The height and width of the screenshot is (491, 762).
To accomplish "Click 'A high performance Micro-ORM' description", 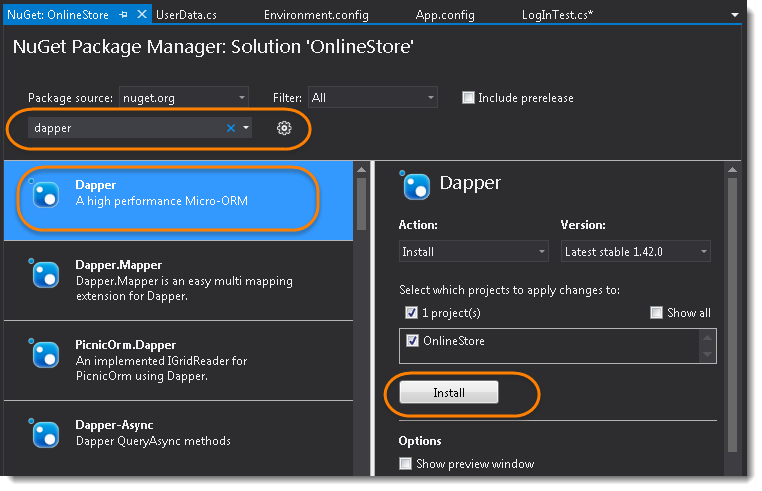I will 162,201.
